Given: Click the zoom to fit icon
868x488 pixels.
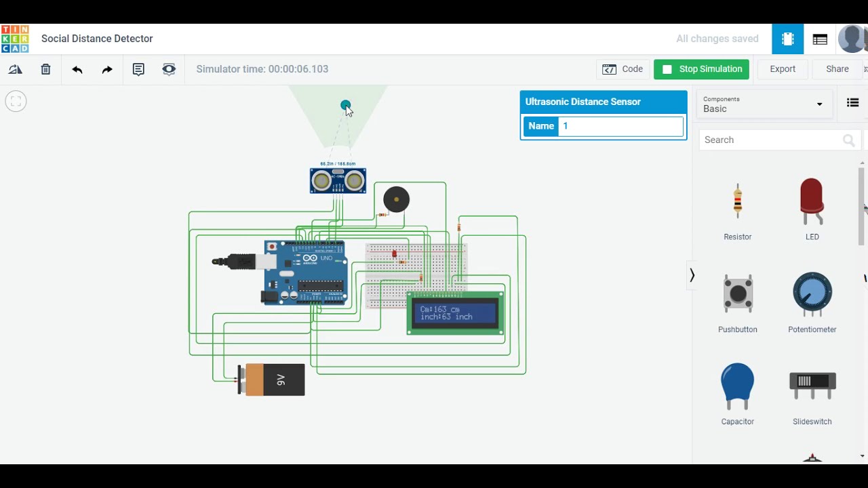Looking at the screenshot, I should [16, 101].
